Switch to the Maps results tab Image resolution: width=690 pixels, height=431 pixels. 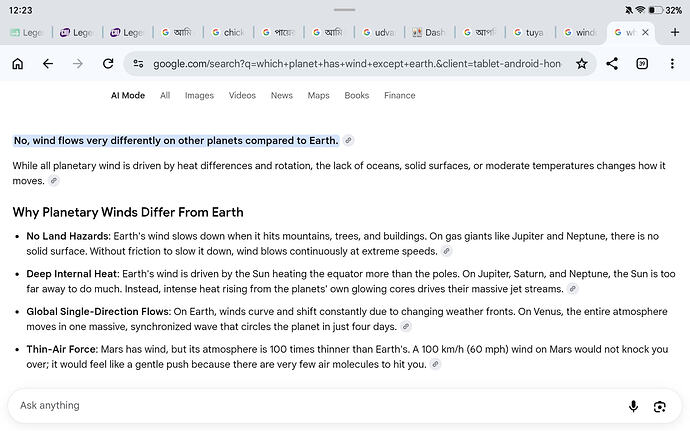[319, 95]
